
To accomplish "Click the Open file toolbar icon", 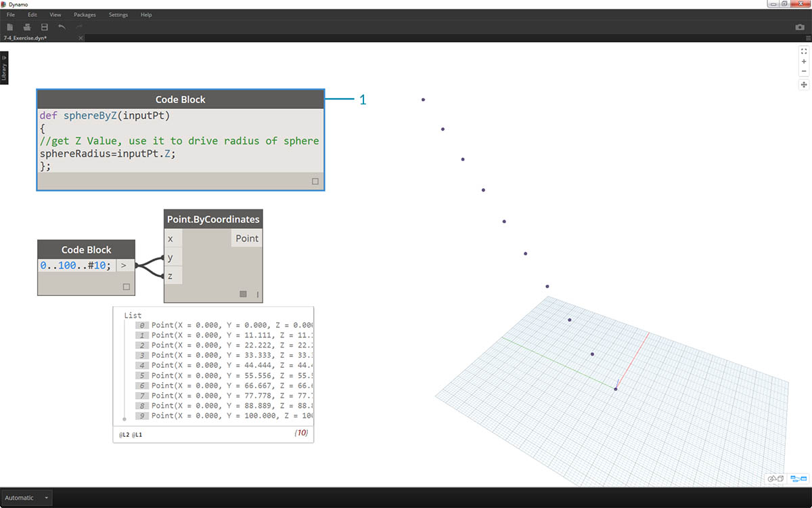I will point(27,27).
